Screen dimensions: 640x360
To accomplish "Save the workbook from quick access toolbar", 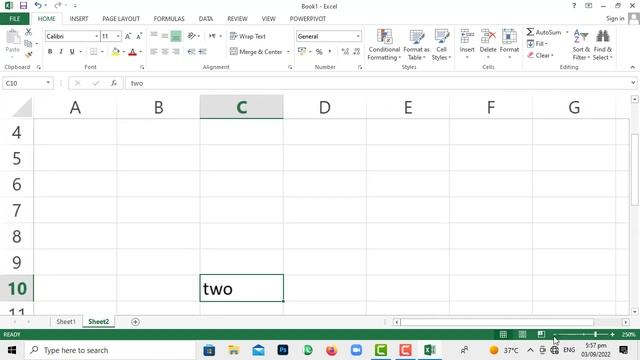I will [x=23, y=6].
